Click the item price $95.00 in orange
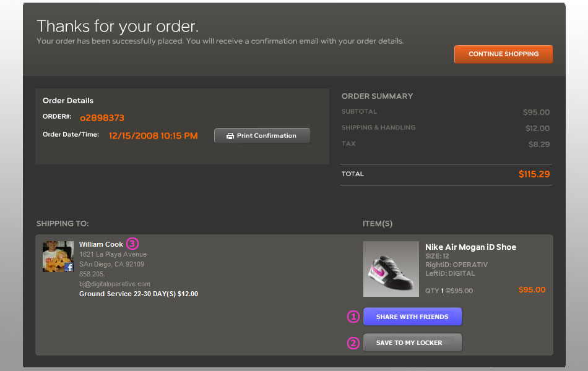Image resolution: width=588 pixels, height=371 pixels. pos(532,289)
